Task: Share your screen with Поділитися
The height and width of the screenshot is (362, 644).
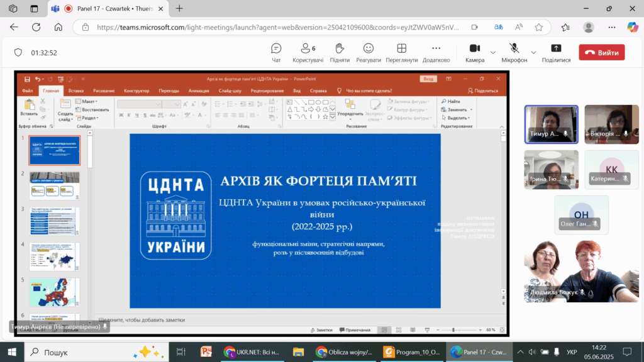Action: [556, 53]
